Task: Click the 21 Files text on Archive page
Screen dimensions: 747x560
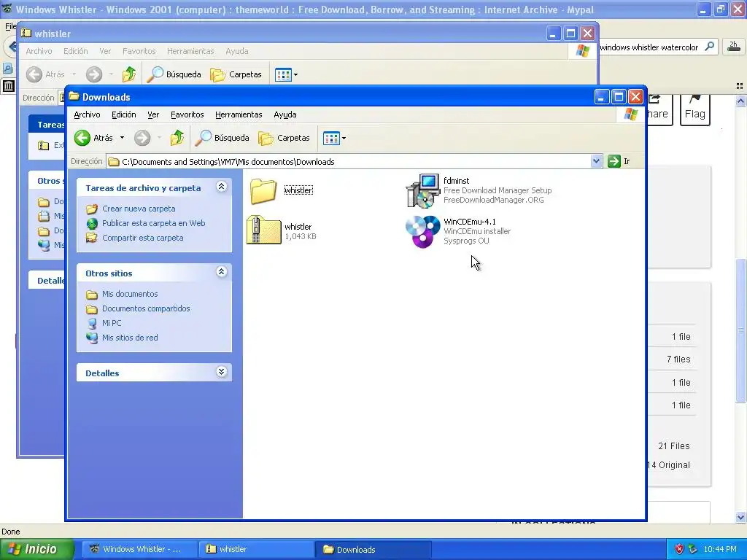Action: coord(673,446)
